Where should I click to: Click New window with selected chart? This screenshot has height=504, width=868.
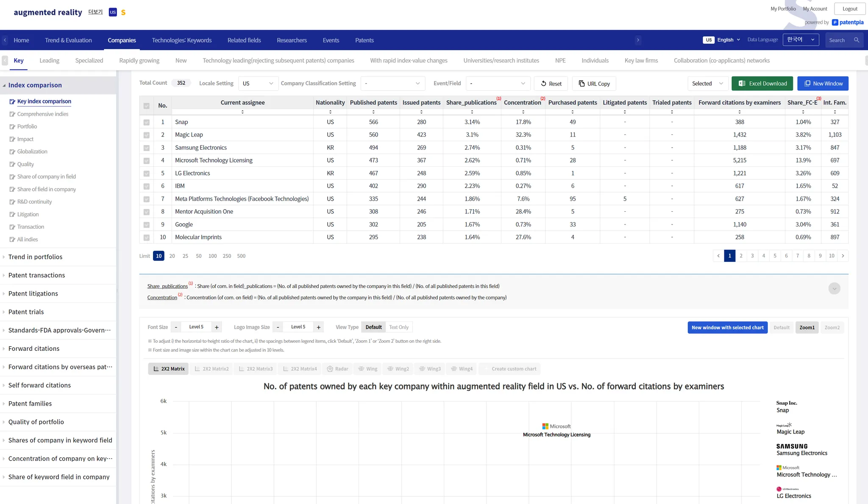click(727, 328)
